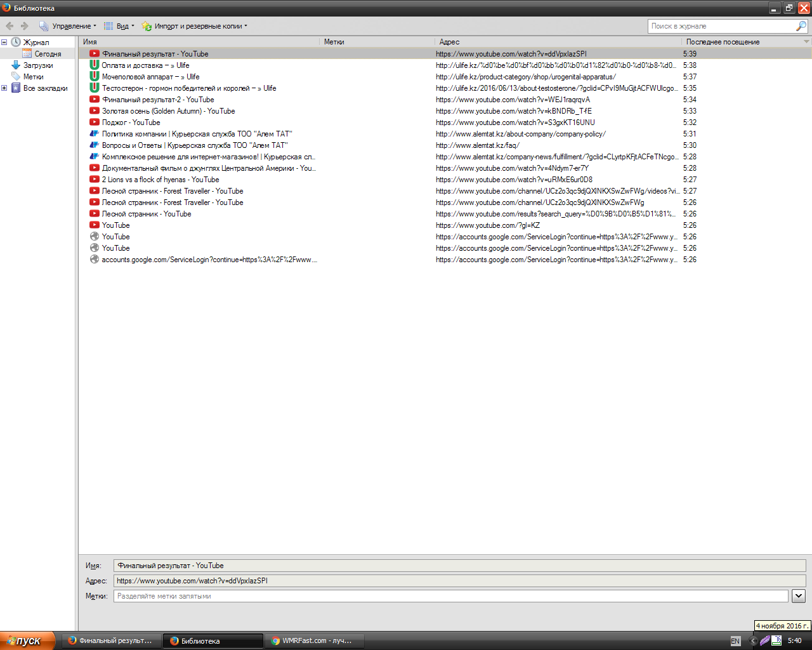
Task: Click Ulife icon of Тестостерон row
Action: coord(95,88)
